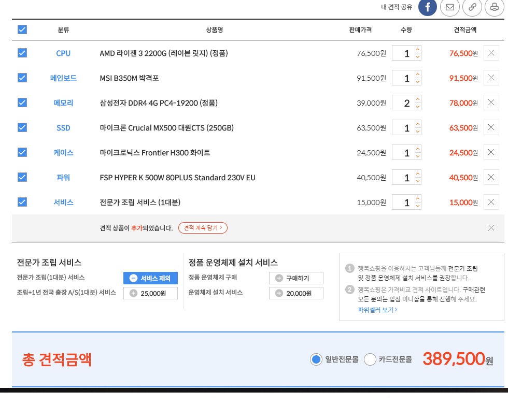Decrease 케이스 quantity with down arrow
The image size is (508, 420).
coord(418,156)
